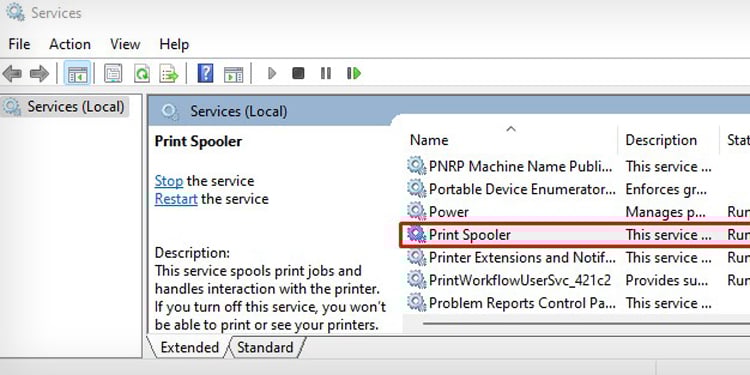This screenshot has height=375, width=750.
Task: Toggle Show/Hide Action Pane icon
Action: coord(233,74)
